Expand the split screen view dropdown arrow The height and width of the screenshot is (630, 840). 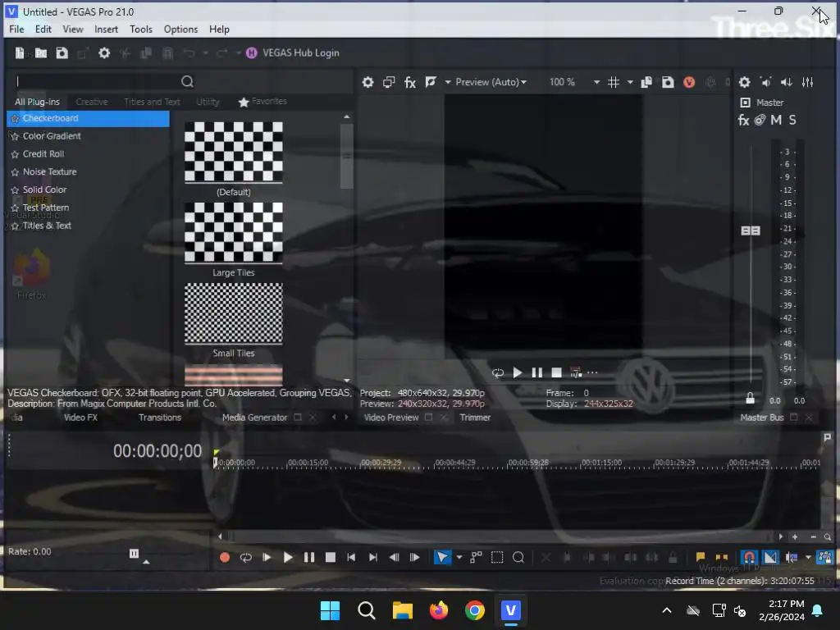coord(447,83)
